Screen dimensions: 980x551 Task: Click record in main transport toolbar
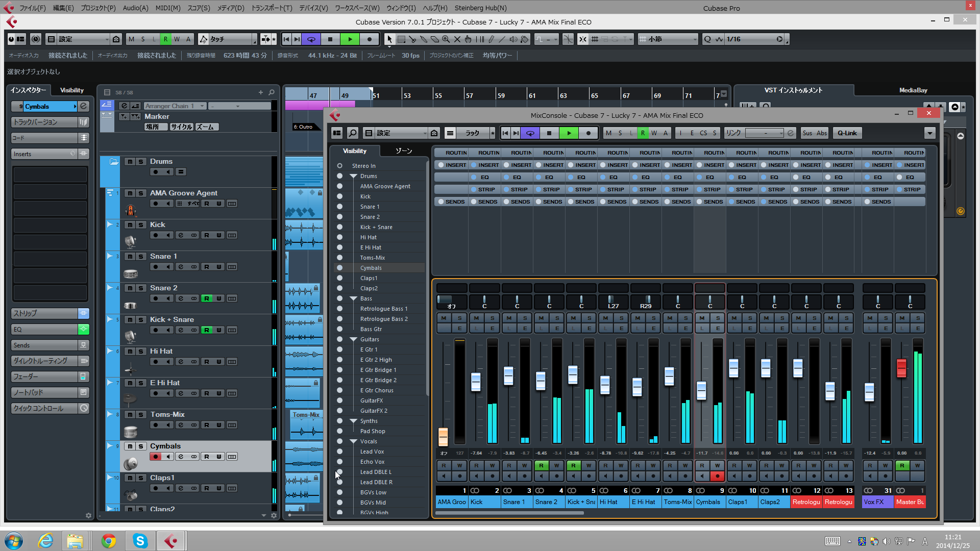pos(370,39)
